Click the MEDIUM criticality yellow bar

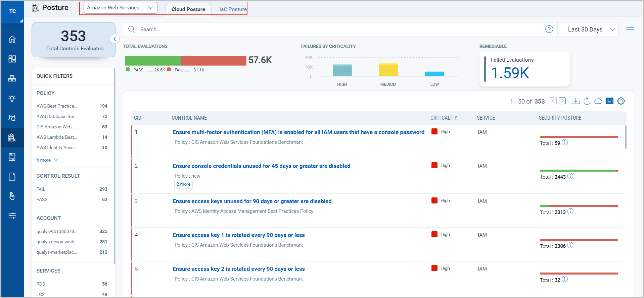click(388, 70)
